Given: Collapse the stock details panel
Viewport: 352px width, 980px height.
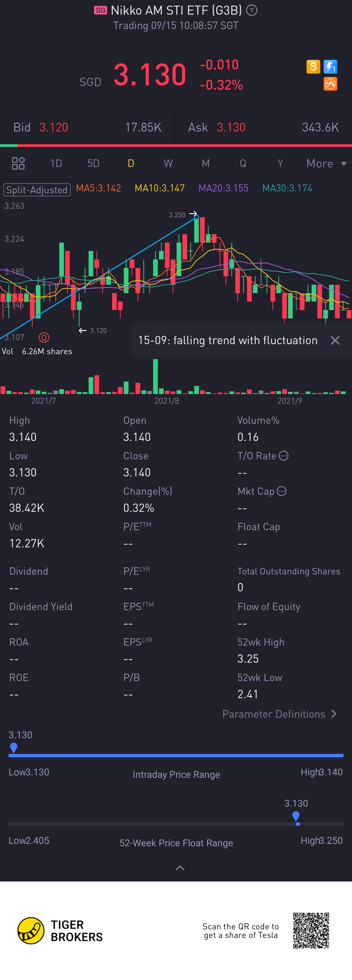Looking at the screenshot, I should [x=180, y=868].
